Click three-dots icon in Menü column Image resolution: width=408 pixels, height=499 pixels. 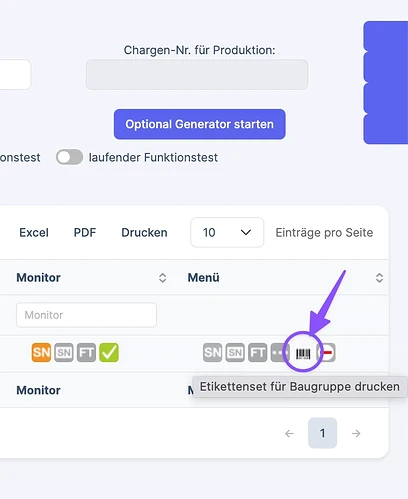pos(279,352)
